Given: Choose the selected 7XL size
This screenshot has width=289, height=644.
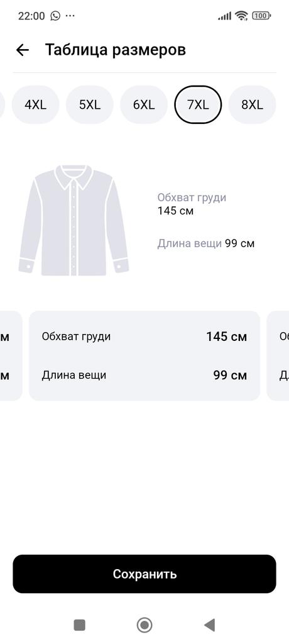Looking at the screenshot, I should tap(198, 105).
